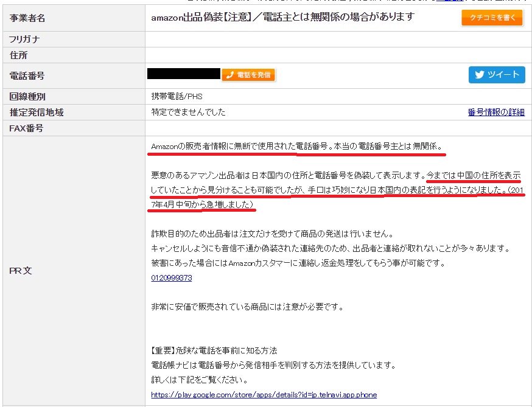Click the 事業者名 row label
Screen dimensions: 532x407
(27, 18)
